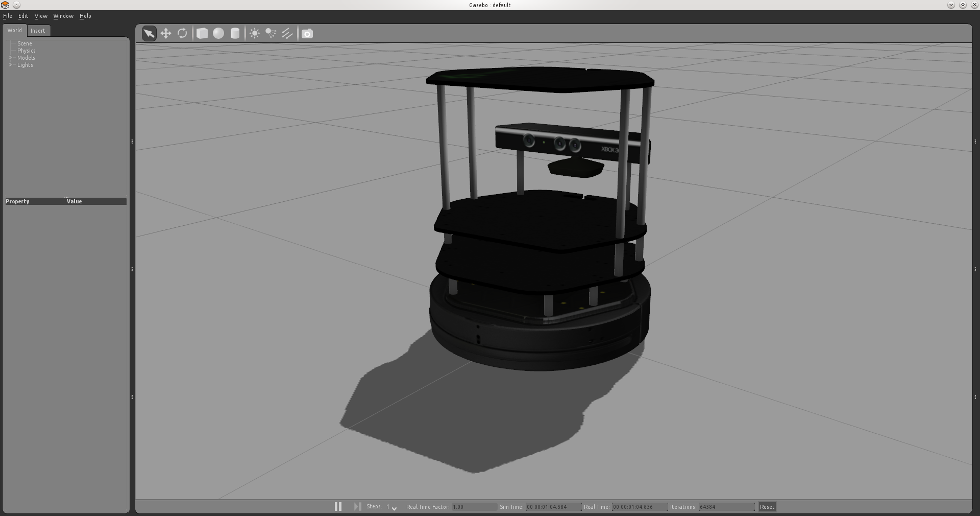Select the Physics tree item
Viewport: 980px width, 516px height.
coord(26,51)
